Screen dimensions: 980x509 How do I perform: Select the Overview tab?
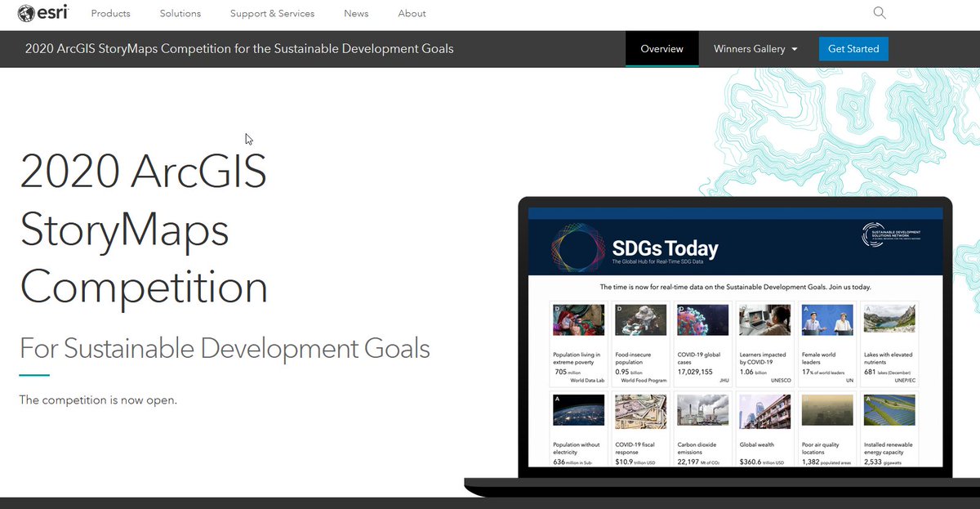(661, 49)
